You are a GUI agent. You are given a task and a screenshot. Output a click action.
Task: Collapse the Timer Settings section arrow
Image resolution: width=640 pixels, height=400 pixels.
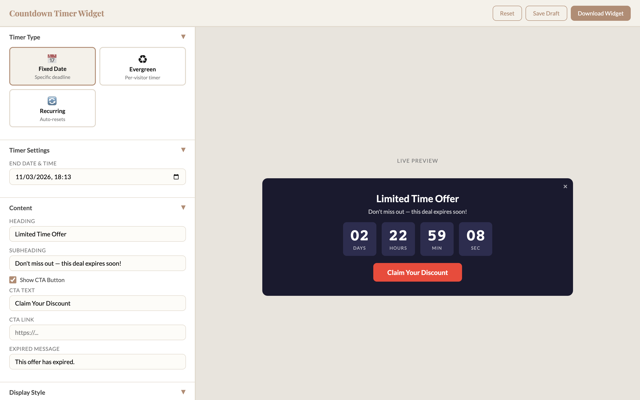pos(183,150)
